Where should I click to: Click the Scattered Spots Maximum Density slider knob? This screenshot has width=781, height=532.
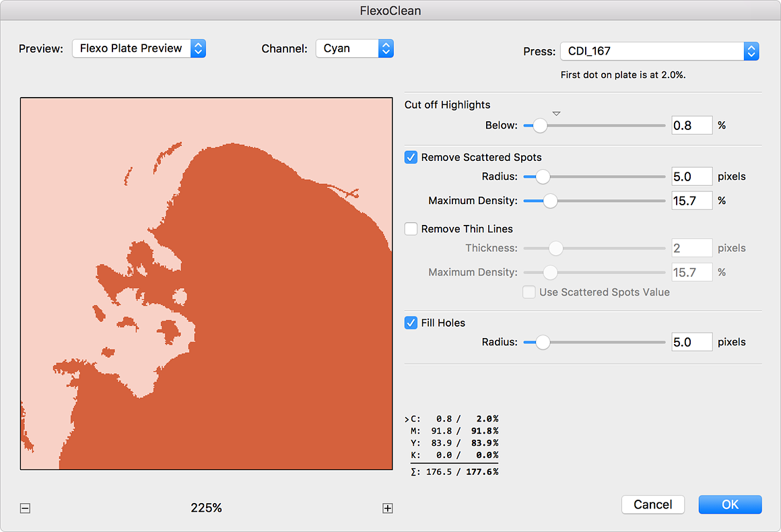point(550,201)
